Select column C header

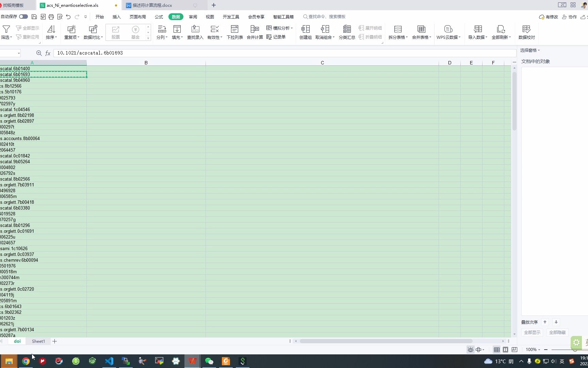[x=322, y=63]
